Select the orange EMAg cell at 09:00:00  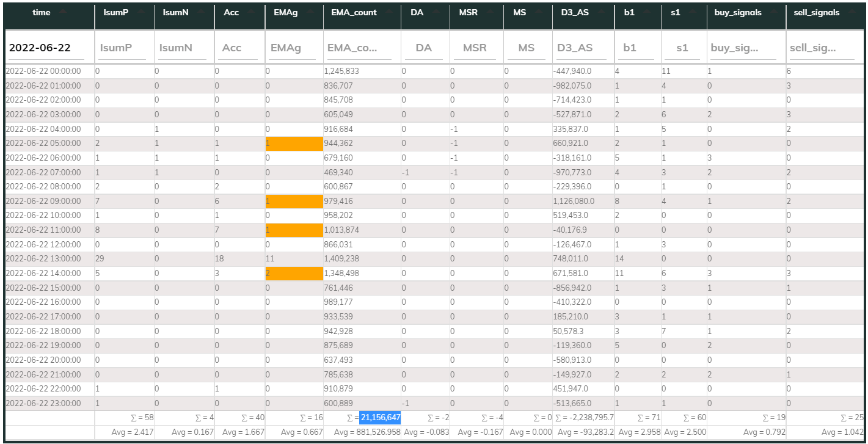293,201
